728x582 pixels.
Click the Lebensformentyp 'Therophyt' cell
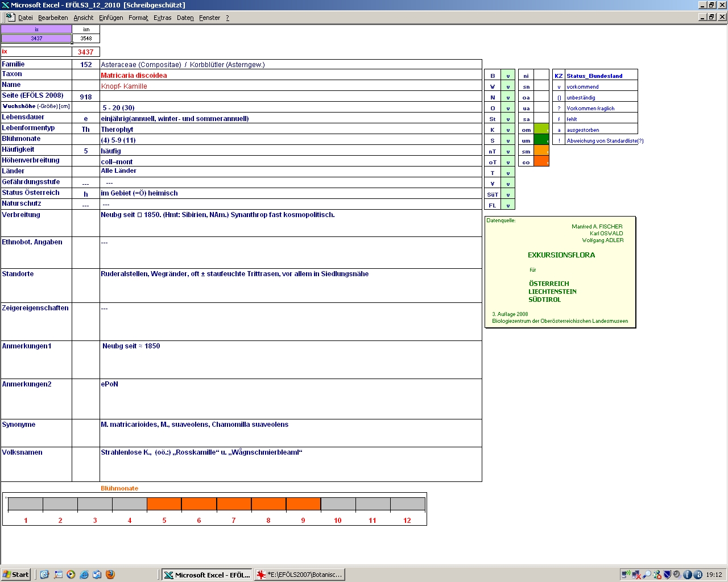click(x=291, y=130)
